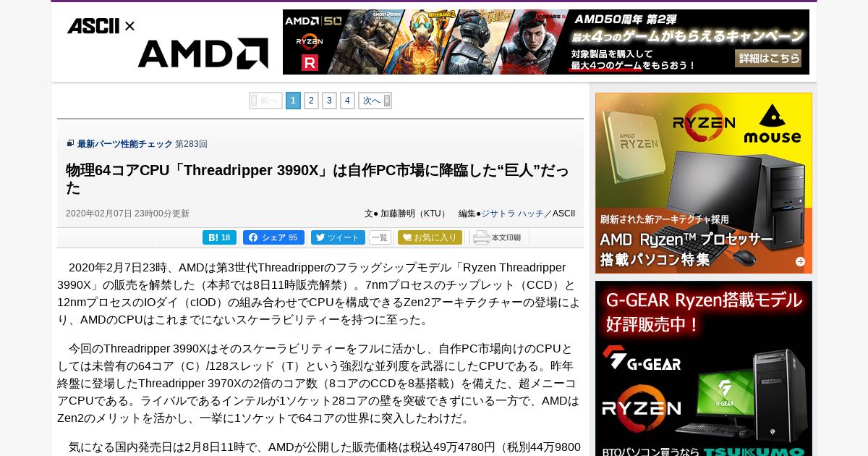This screenshot has width=868, height=456.
Task: Go to page 4 of the article
Action: point(347,101)
